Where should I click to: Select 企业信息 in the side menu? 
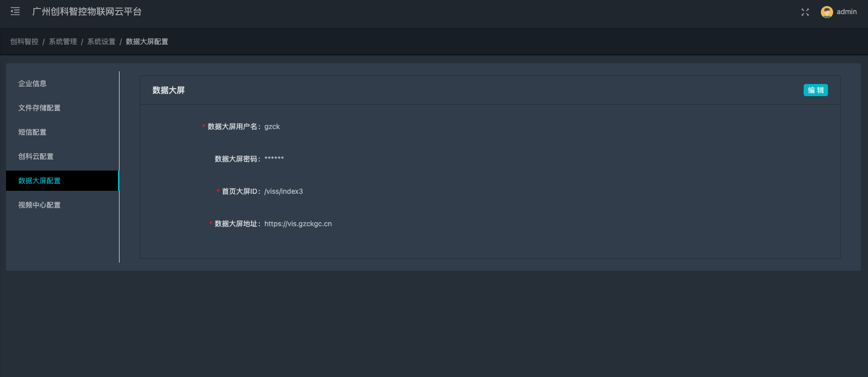(32, 83)
